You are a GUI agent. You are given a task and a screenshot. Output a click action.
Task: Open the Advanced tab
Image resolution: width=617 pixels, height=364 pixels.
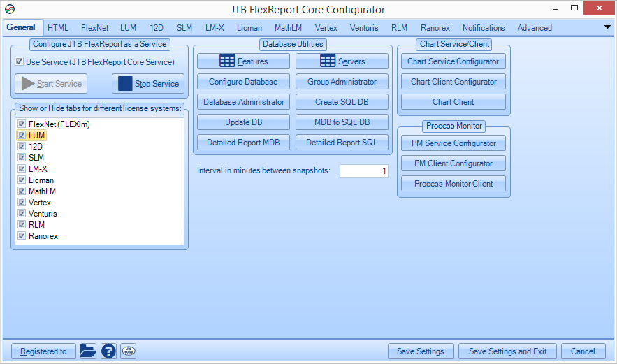pos(535,28)
